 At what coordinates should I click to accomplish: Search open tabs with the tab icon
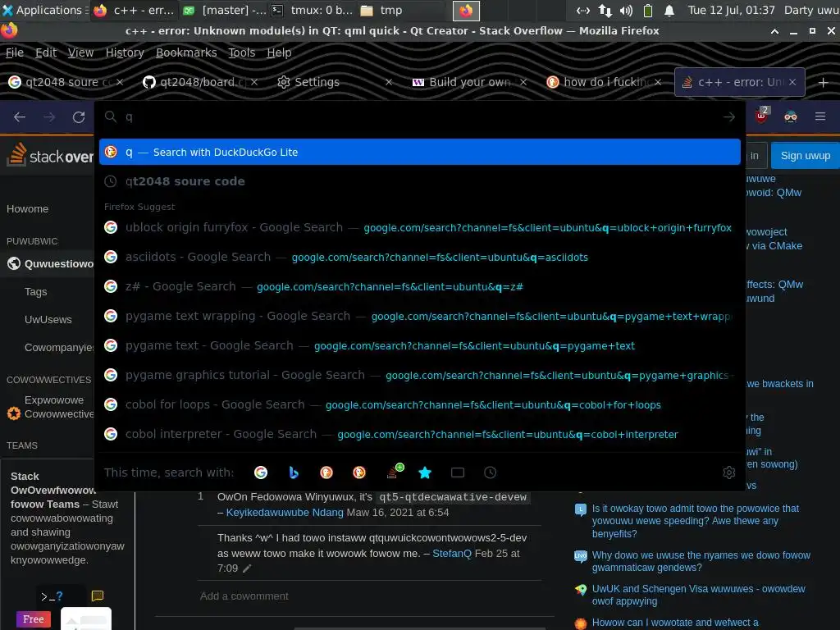[458, 472]
